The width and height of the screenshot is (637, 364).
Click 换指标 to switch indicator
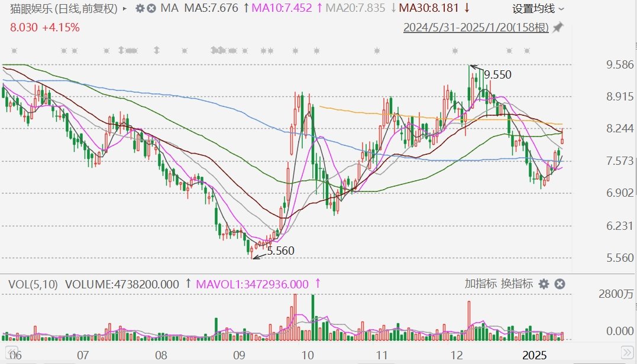pos(517,284)
